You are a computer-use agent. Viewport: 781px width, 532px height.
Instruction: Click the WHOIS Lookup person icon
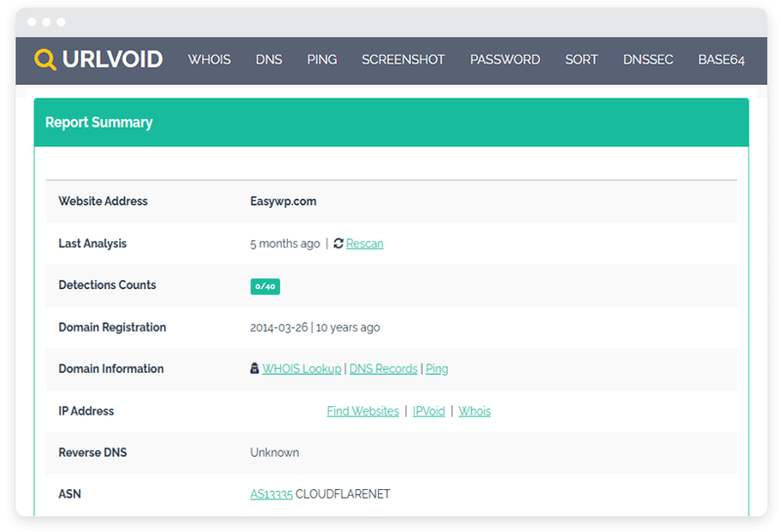(254, 368)
